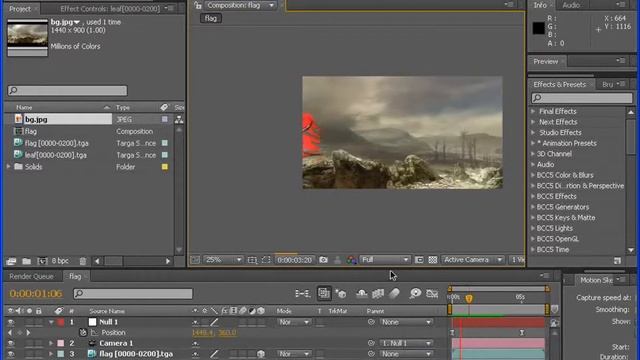
Task: Hide the Null 1 layer using eye icon
Action: coord(11,322)
